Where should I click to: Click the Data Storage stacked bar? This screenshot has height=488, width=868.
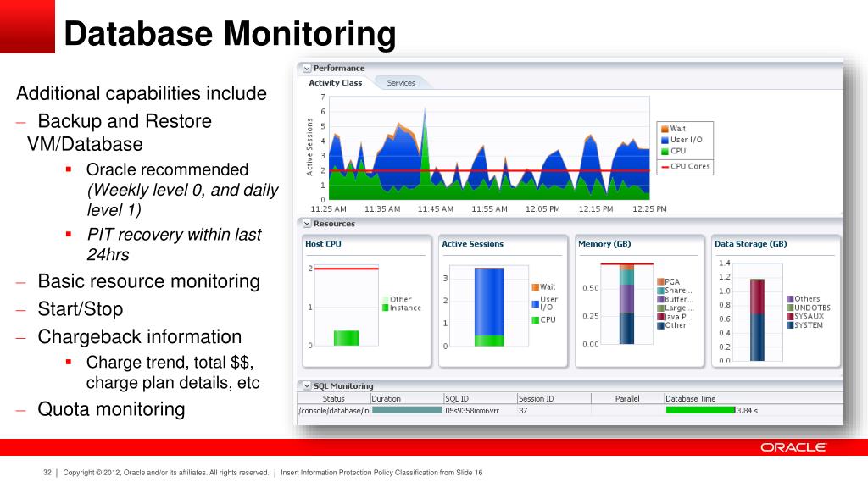[x=757, y=320]
